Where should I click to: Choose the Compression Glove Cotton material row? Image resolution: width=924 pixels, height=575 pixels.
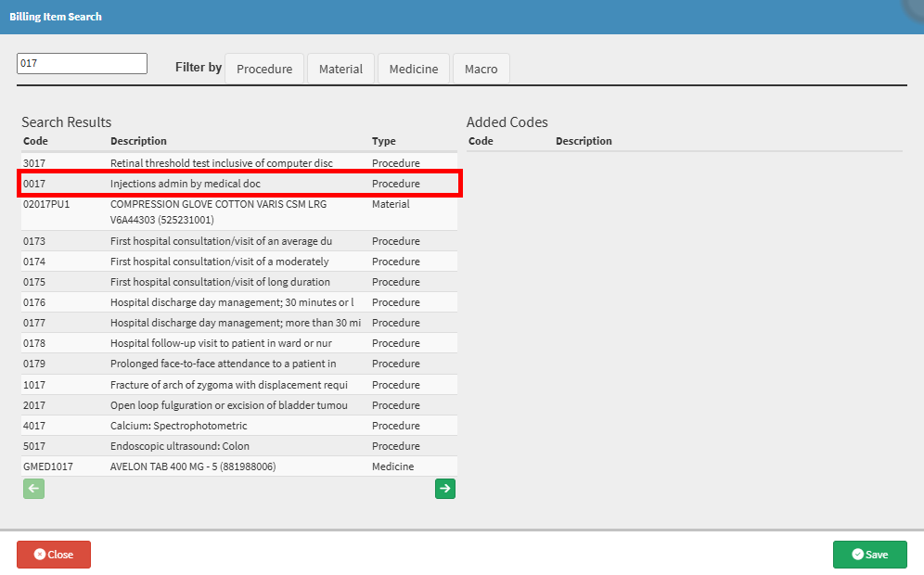pyautogui.click(x=239, y=211)
